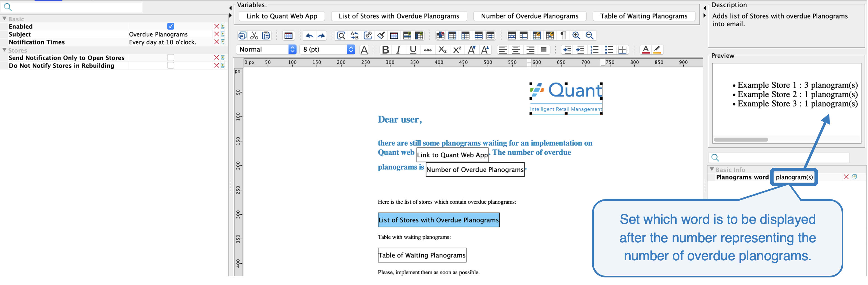Click the delete table cells icon
Viewport: 868px width, 285px height.
pos(440,35)
